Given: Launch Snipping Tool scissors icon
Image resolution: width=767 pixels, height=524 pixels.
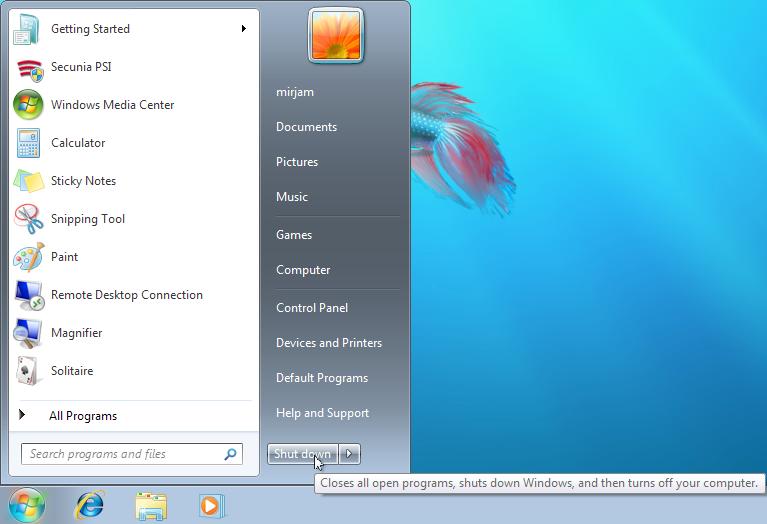Looking at the screenshot, I should tap(28, 219).
